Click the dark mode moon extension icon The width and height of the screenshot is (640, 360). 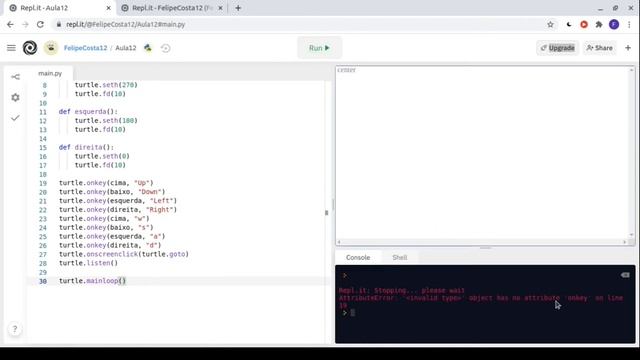(x=569, y=24)
